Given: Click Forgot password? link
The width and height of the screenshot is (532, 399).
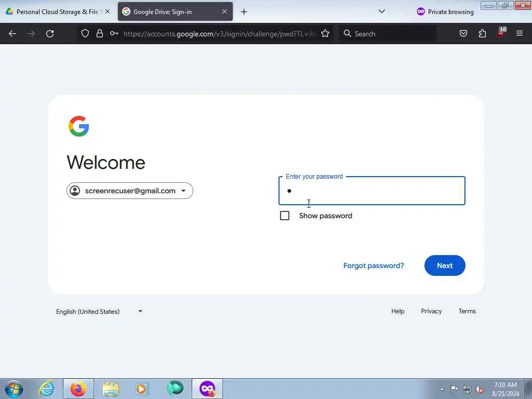Looking at the screenshot, I should (x=374, y=265).
